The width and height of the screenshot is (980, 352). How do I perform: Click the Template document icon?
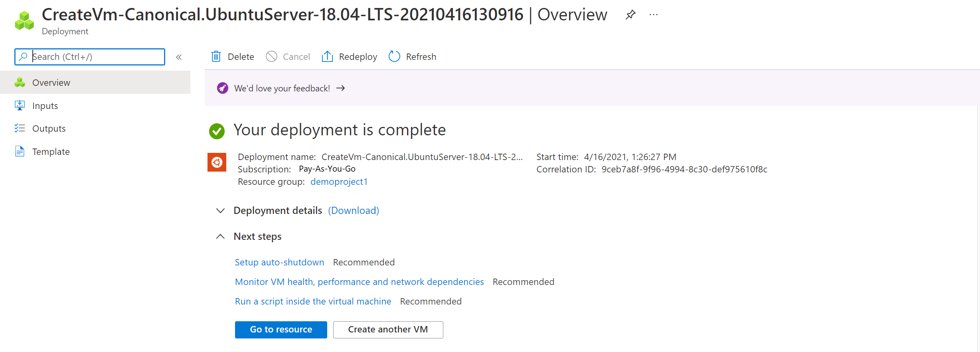point(20,151)
